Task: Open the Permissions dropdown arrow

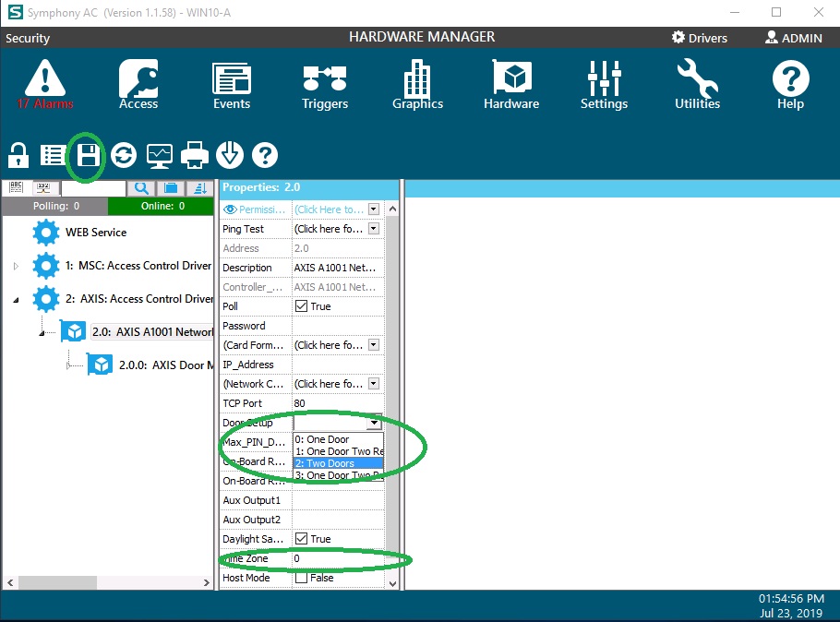Action: (374, 209)
